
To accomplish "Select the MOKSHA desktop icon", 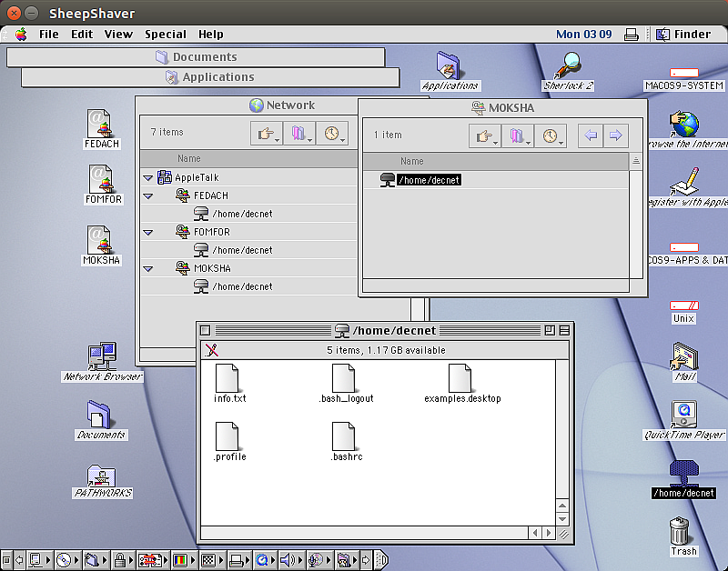I will pos(101,245).
